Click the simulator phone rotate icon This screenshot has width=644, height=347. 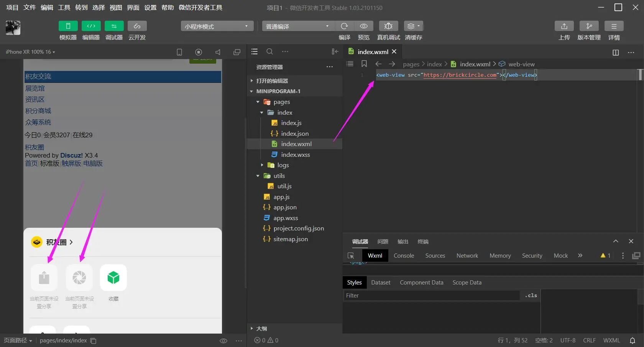click(179, 52)
